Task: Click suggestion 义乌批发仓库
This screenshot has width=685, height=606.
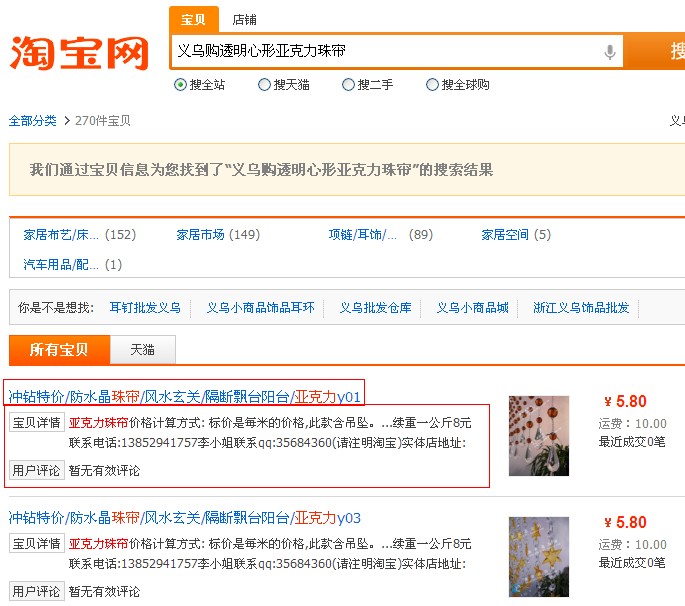Action: [376, 308]
